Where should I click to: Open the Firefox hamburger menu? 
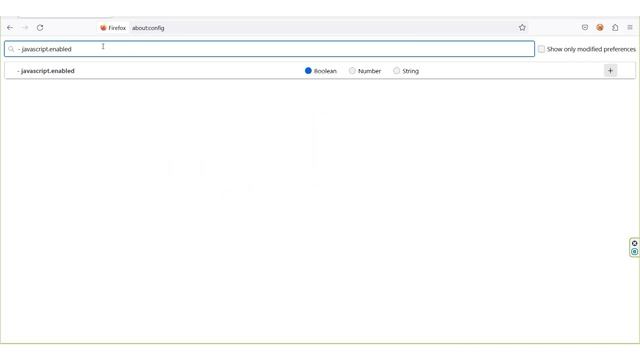coord(630,27)
